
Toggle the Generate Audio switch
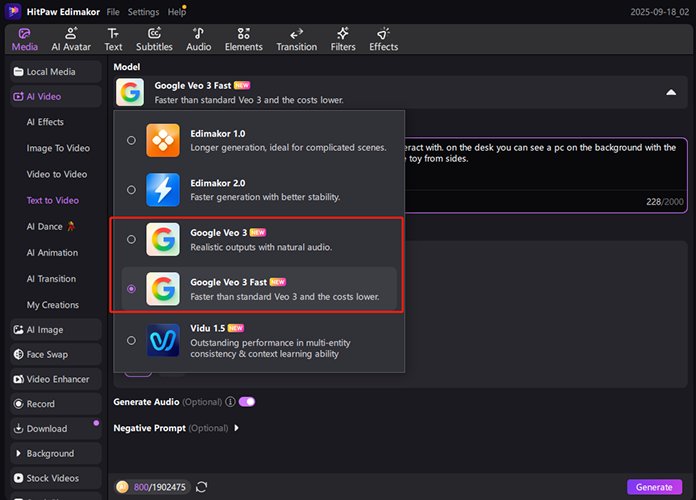point(246,402)
